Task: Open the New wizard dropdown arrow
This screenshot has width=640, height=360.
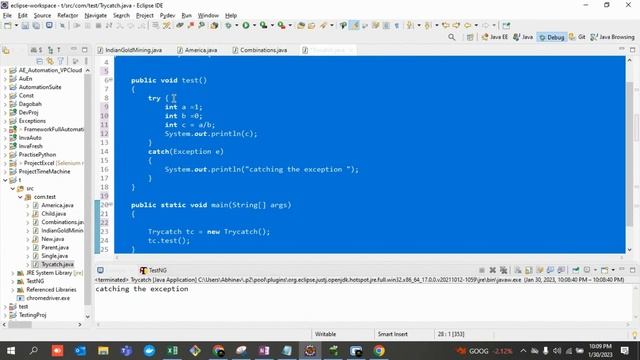Action: tap(16, 25)
